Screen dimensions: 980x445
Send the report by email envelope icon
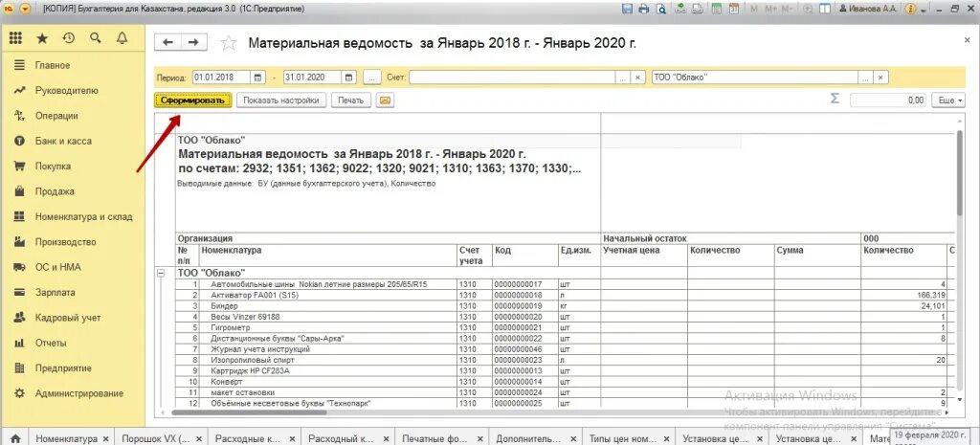[385, 100]
